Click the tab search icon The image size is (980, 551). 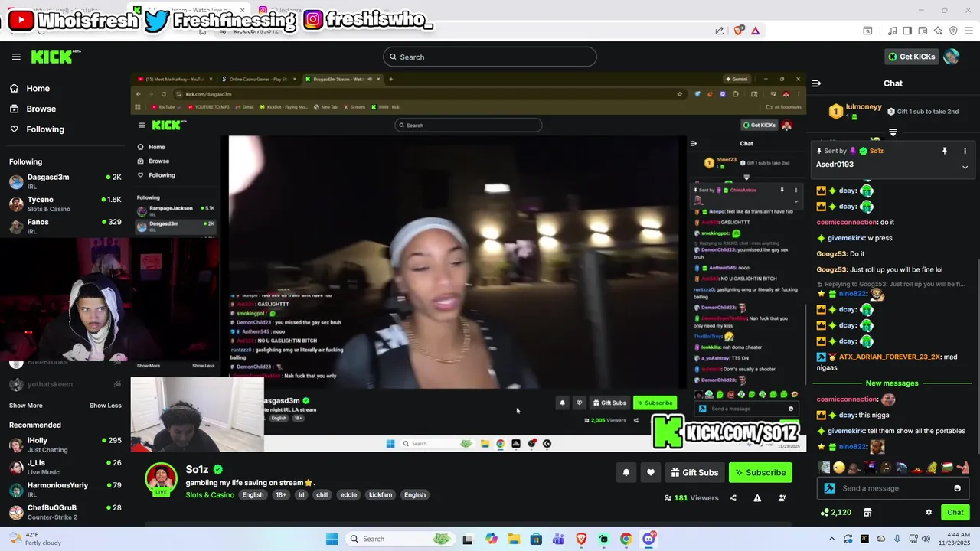(867, 31)
